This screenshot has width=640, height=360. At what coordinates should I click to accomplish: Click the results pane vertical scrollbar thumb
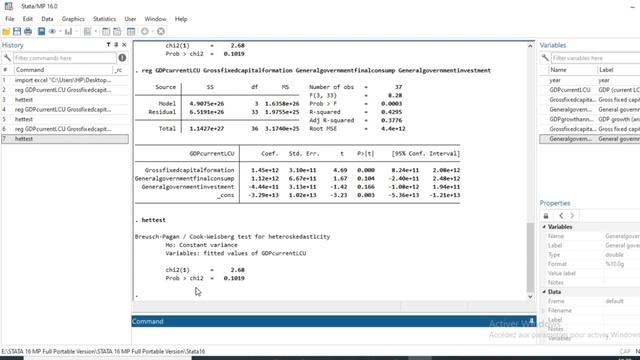coord(530,258)
